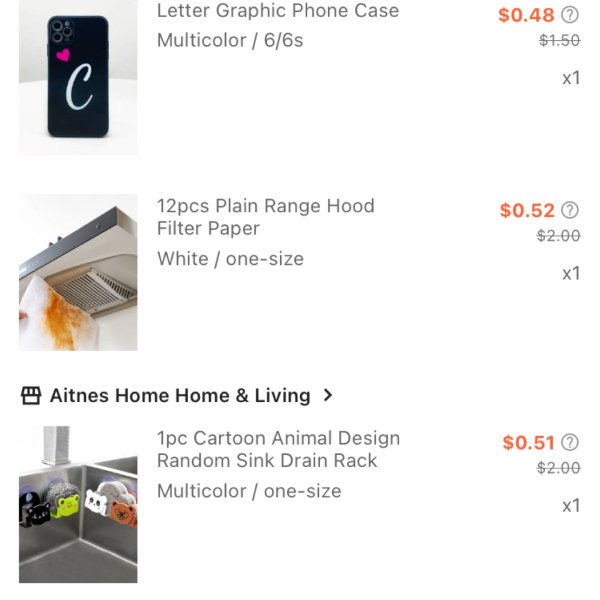Open 1pc Cartoon Animal Design Sink Drain Rack

click(279, 449)
